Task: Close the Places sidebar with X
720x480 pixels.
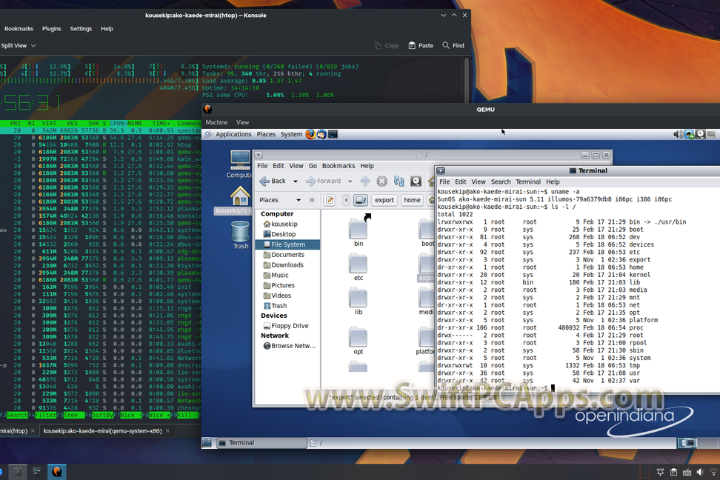Action: [x=312, y=200]
